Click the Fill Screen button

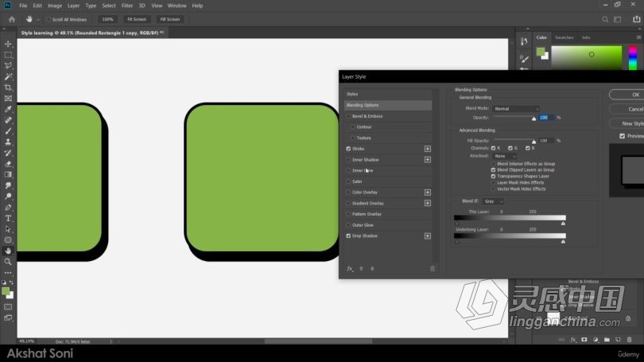point(170,19)
